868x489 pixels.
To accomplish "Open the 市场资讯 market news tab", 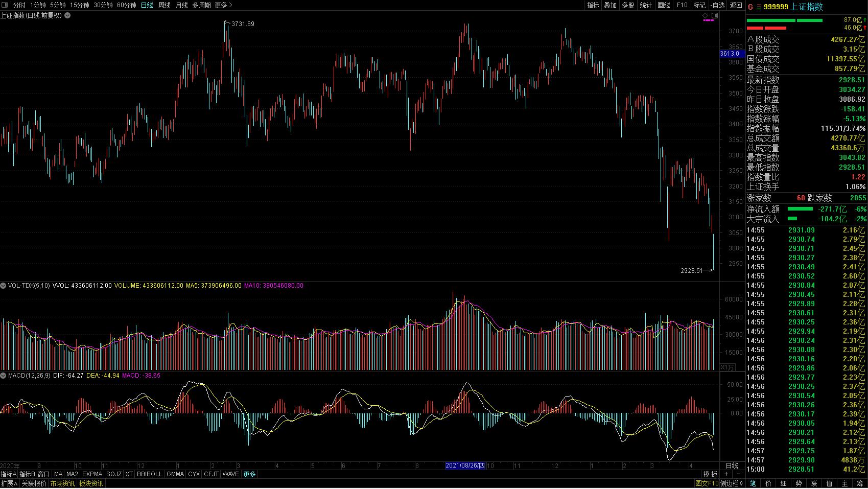I will click(62, 483).
